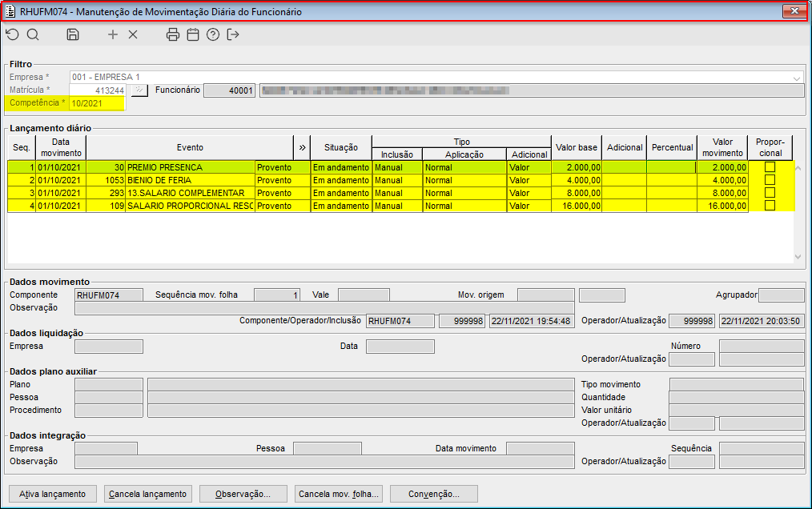Click the Competência field showing 10/2021
The image size is (812, 509).
[x=98, y=103]
